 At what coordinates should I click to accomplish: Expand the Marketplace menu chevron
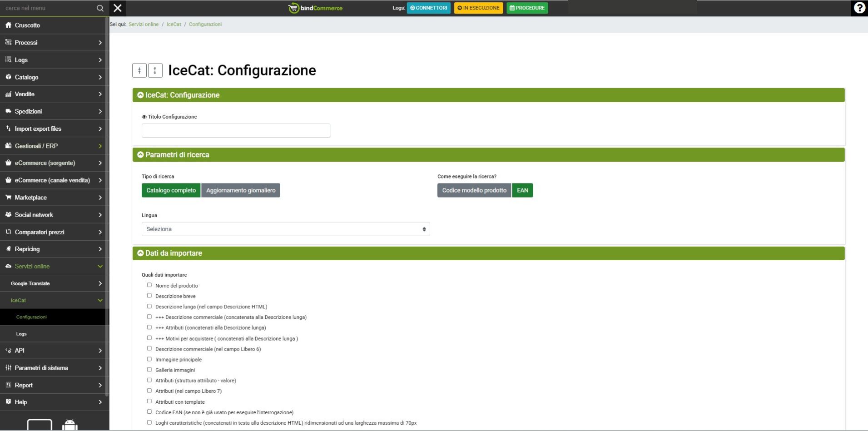click(100, 198)
